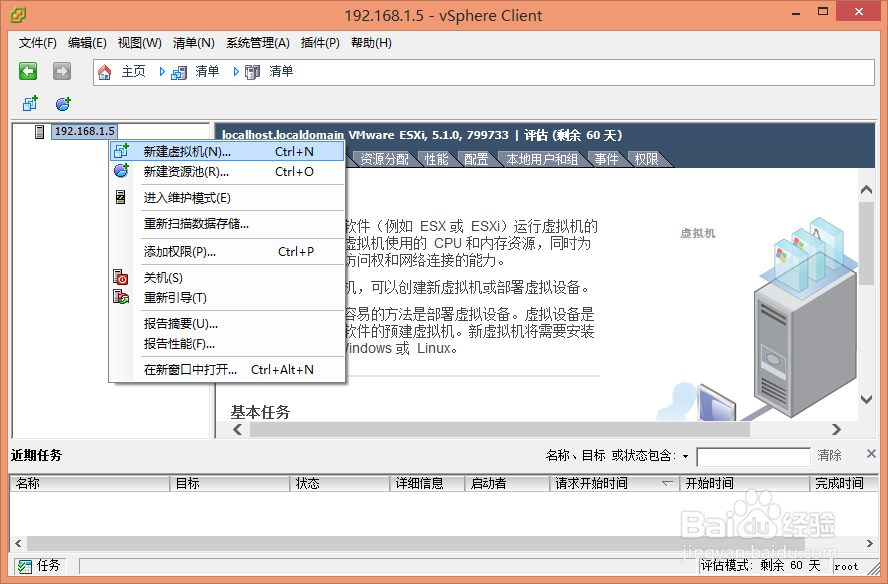Viewport: 888px width, 584px height.
Task: Click the 任务 button in status bar
Action: pos(39,566)
